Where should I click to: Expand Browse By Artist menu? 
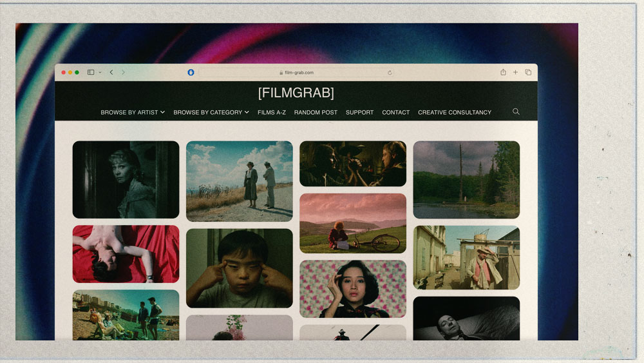click(x=133, y=112)
